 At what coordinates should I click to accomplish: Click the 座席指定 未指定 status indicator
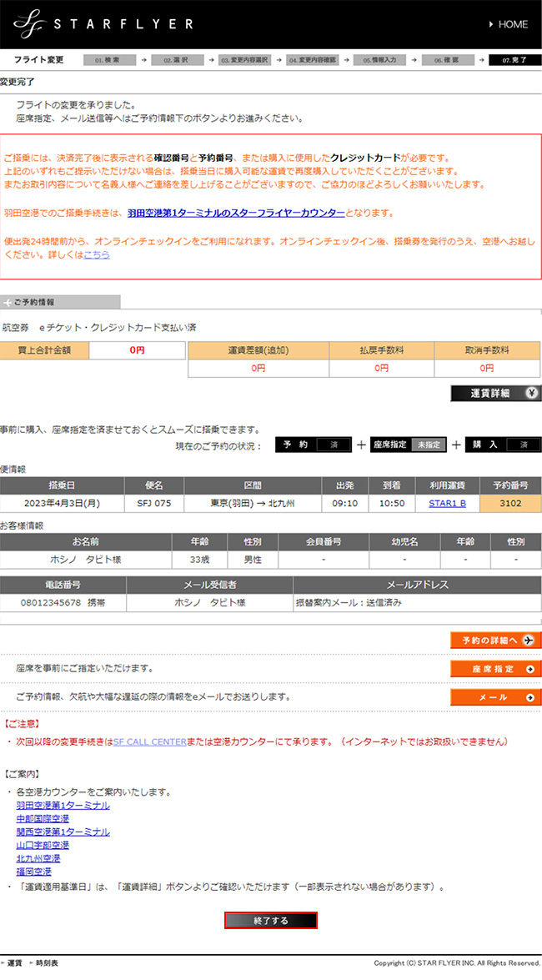(x=409, y=445)
